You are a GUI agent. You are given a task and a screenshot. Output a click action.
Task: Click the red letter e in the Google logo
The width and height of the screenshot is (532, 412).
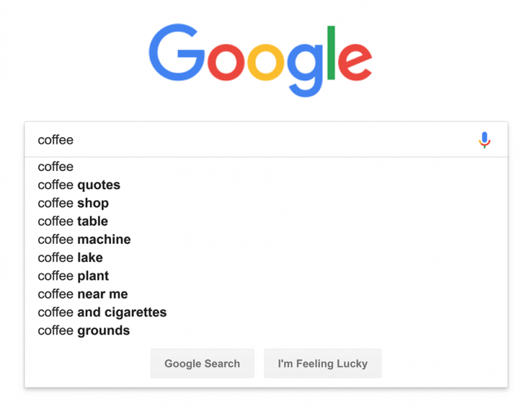[x=354, y=62]
